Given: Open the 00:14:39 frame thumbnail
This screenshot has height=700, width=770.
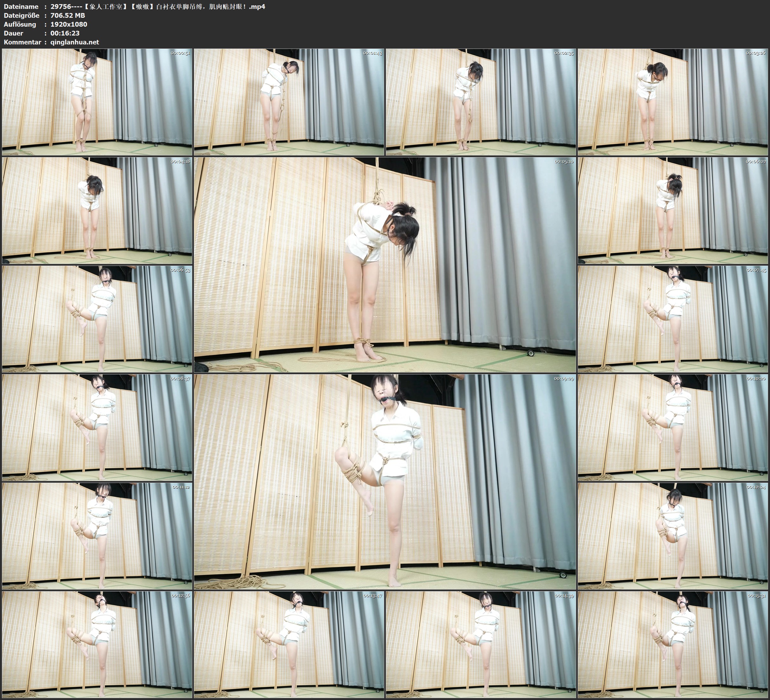Looking at the screenshot, I should point(480,644).
